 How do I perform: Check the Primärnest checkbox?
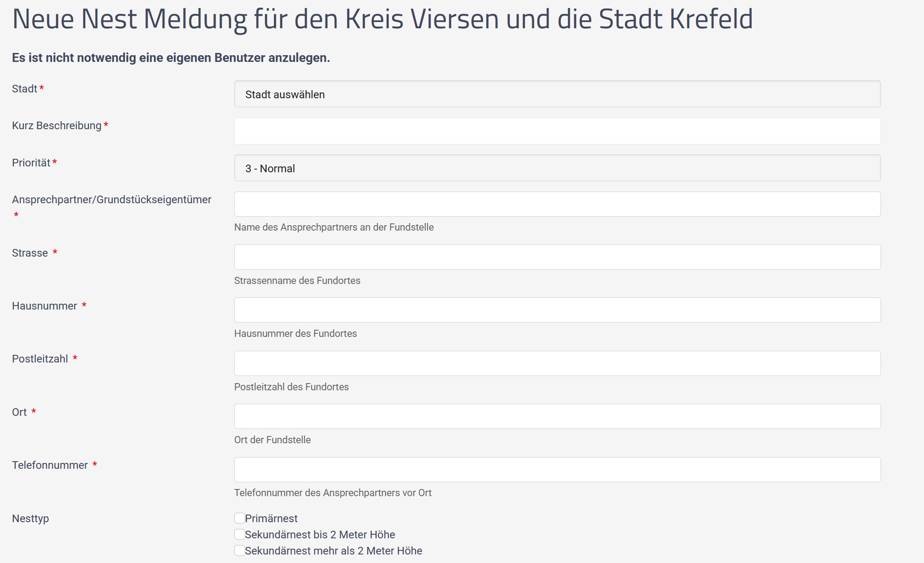coord(240,518)
